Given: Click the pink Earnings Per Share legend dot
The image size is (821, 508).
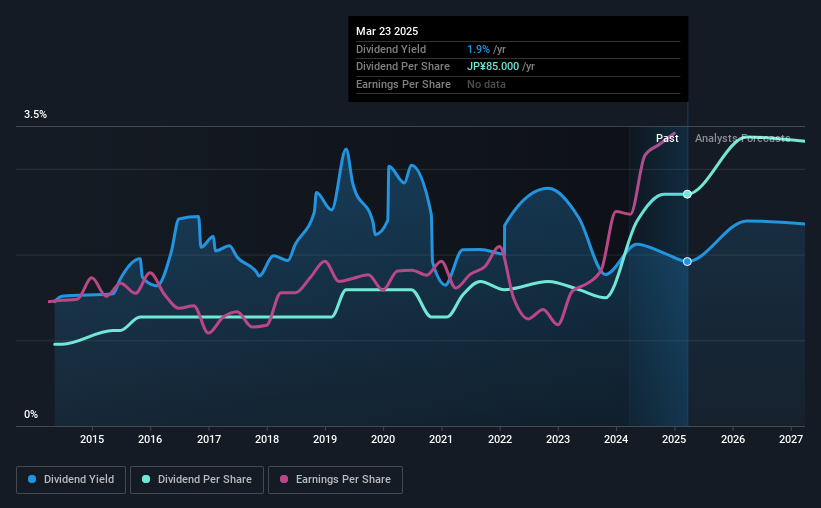Looking at the screenshot, I should point(284,479).
